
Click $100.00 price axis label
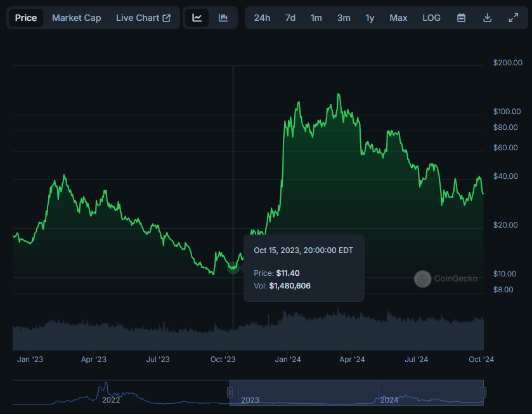(507, 112)
